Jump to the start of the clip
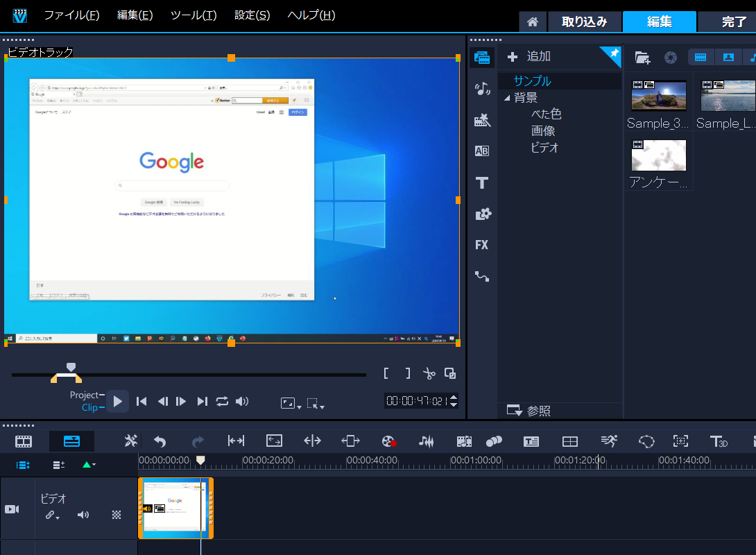This screenshot has height=555, width=756. [141, 401]
